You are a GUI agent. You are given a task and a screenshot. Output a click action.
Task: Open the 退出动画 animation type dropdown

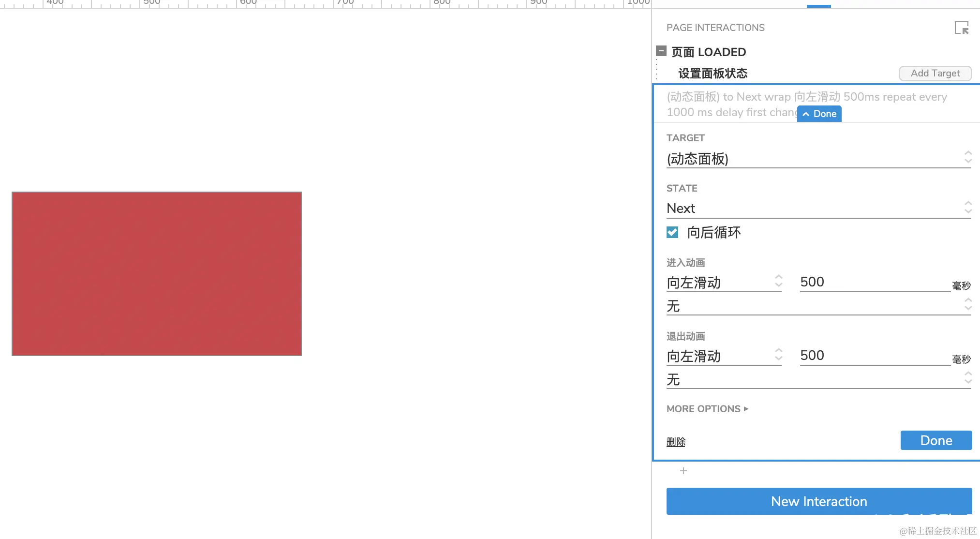(x=724, y=356)
